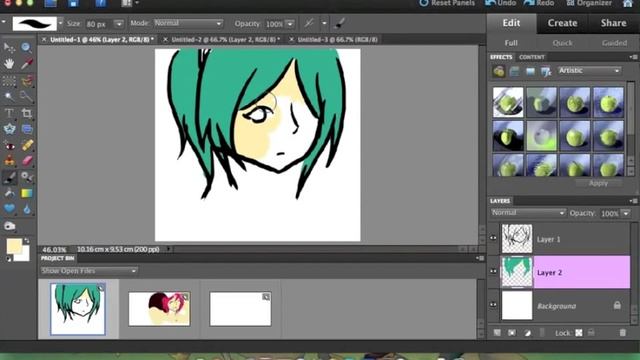Create adjustment layer half-circle icon

(x=527, y=333)
